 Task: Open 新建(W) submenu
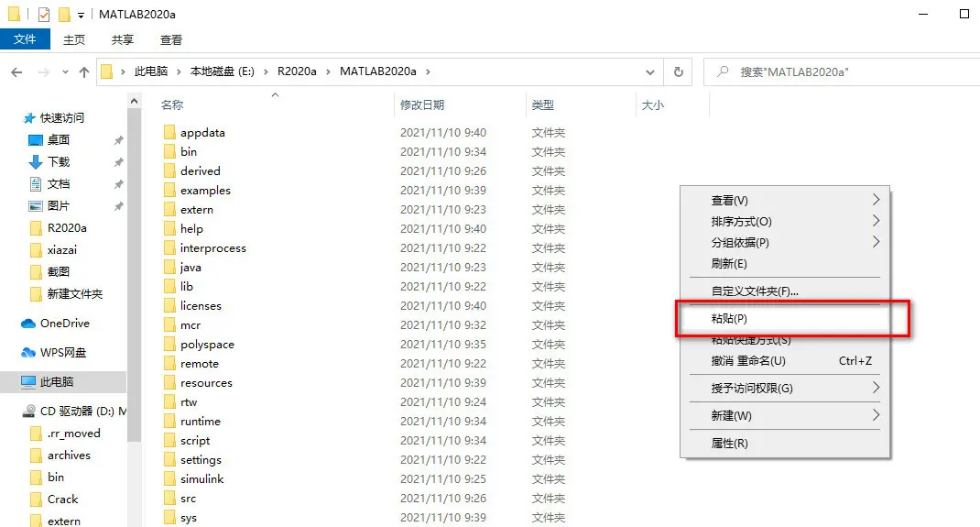784,416
